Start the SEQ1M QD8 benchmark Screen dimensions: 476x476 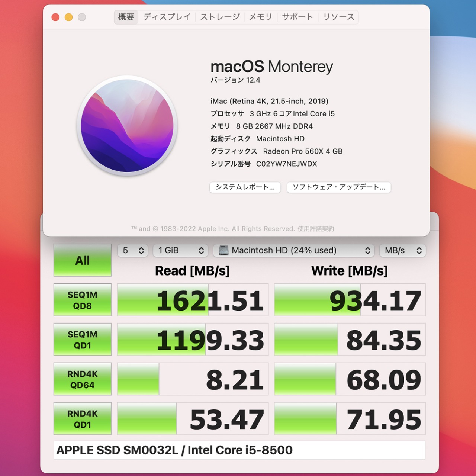coord(82,299)
